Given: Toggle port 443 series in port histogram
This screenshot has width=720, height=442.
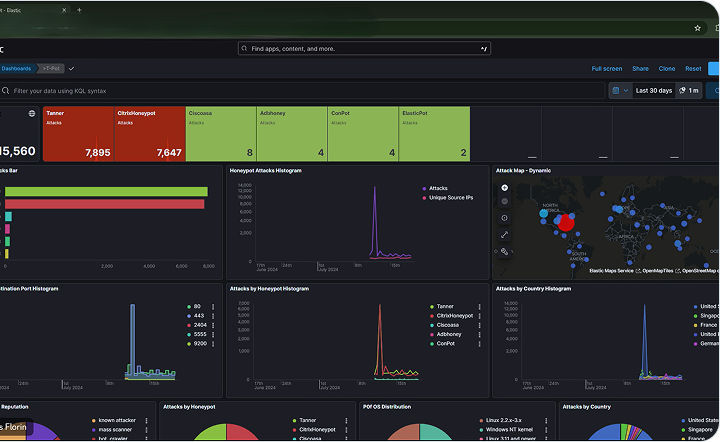Looking at the screenshot, I should (196, 316).
